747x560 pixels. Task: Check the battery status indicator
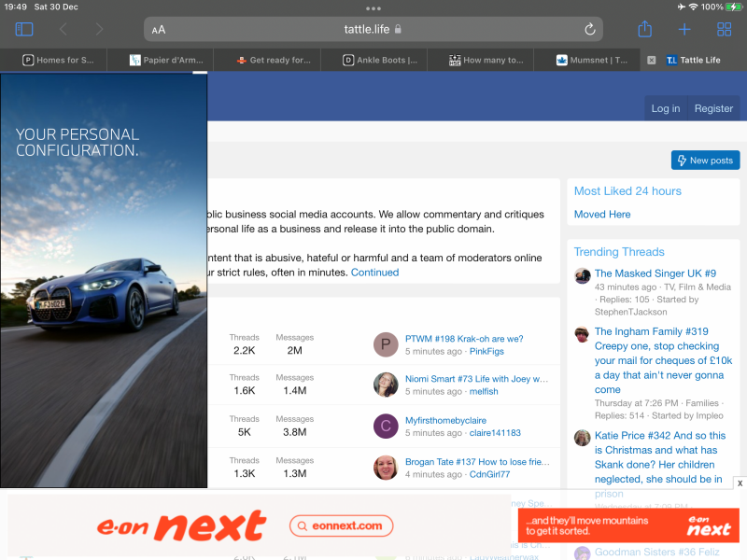(x=734, y=7)
